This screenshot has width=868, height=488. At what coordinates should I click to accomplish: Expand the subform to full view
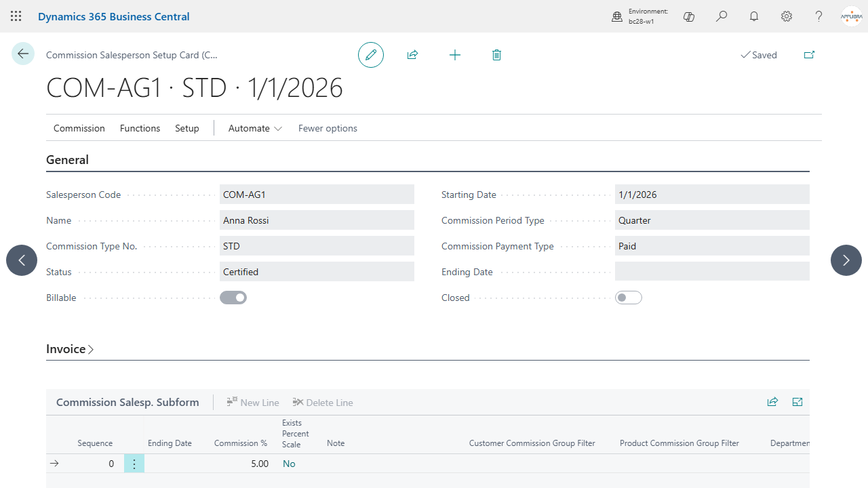(x=797, y=402)
